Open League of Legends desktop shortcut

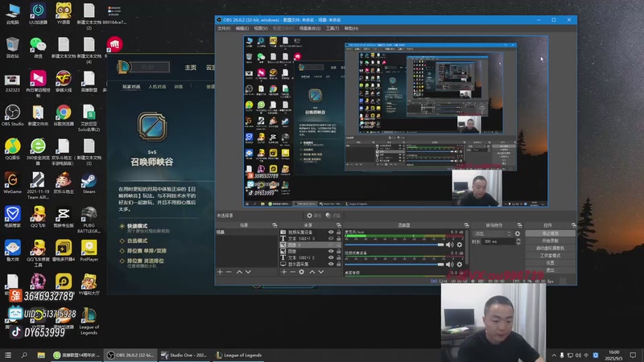click(x=89, y=321)
